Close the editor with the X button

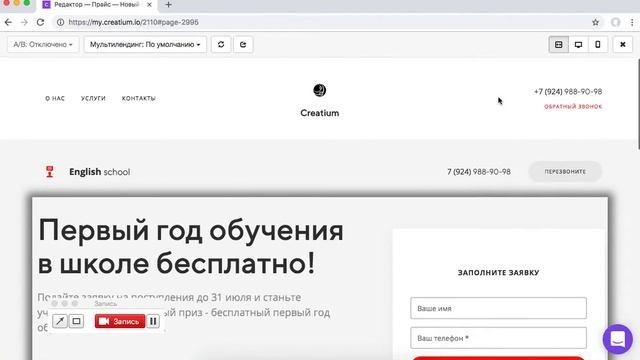[622, 44]
